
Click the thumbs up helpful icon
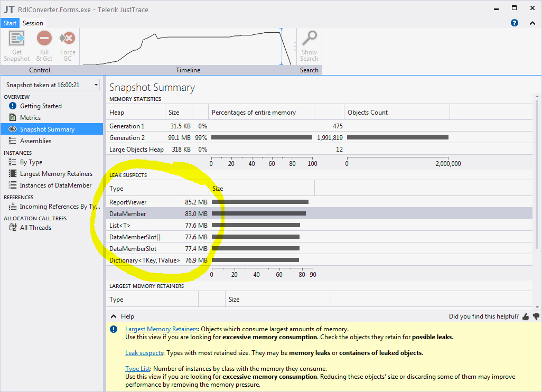click(526, 316)
